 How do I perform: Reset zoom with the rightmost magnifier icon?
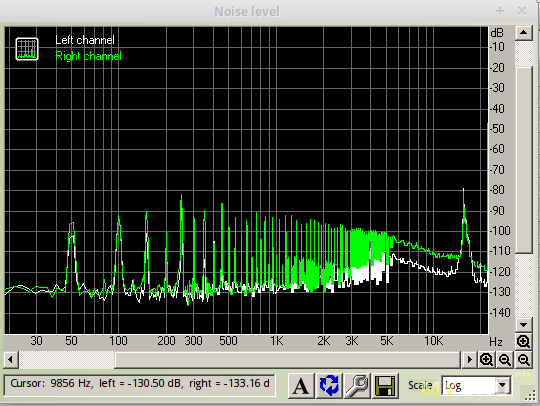[523, 360]
